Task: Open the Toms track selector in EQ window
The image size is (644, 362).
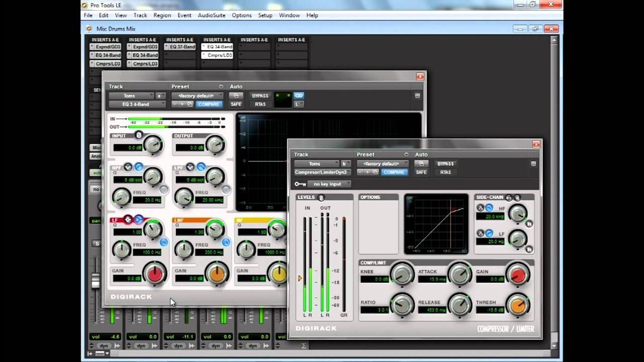Action: click(131, 96)
